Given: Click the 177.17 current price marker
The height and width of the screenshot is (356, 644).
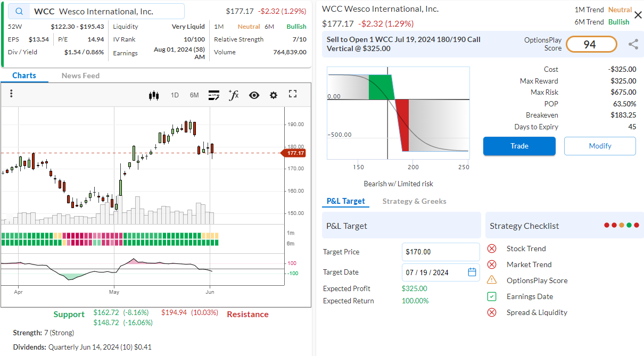Looking at the screenshot, I should tap(294, 153).
